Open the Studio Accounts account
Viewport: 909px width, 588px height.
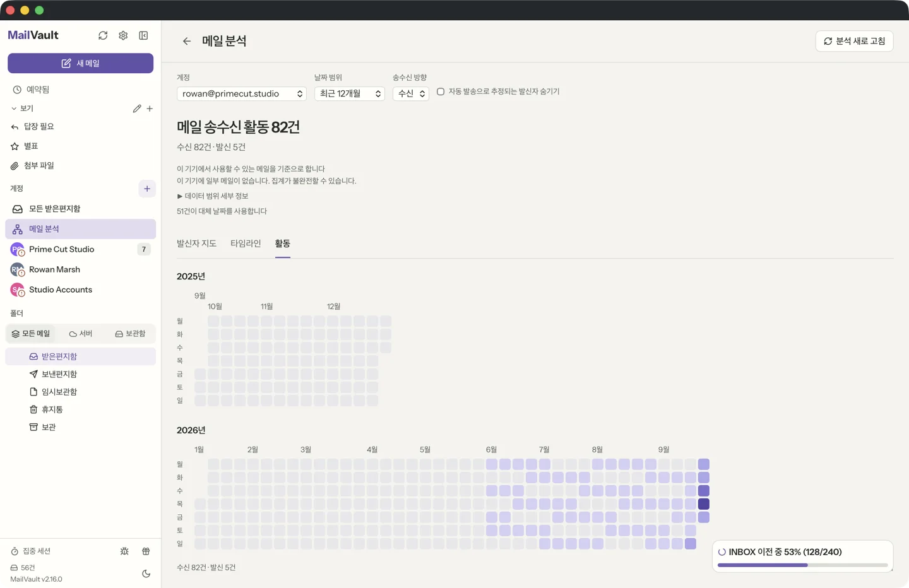coord(81,290)
